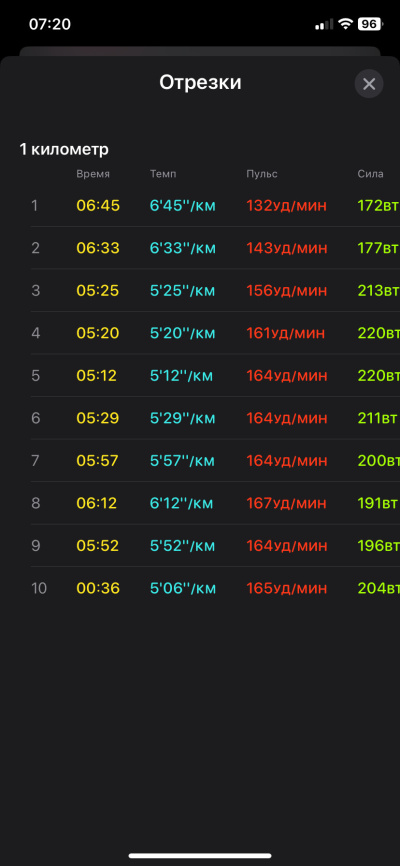Select the Темп column header
This screenshot has width=400, height=866.
pyautogui.click(x=163, y=174)
